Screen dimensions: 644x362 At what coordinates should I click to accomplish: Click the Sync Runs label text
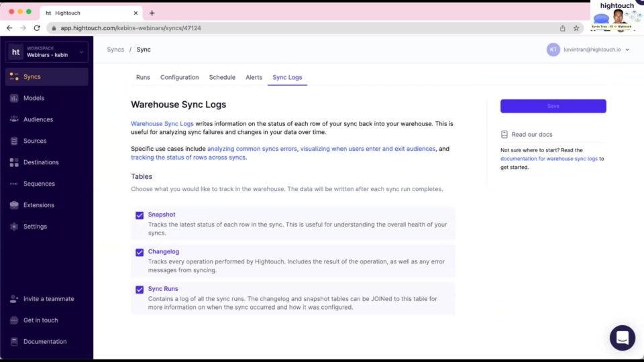pyautogui.click(x=163, y=288)
